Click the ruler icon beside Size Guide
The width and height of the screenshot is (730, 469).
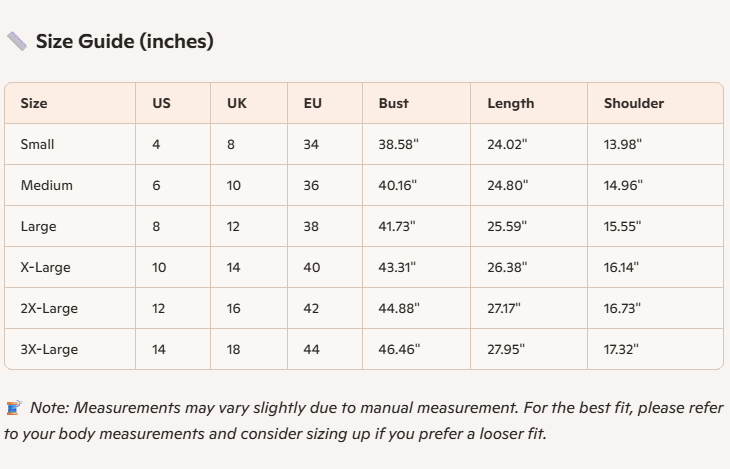17,41
